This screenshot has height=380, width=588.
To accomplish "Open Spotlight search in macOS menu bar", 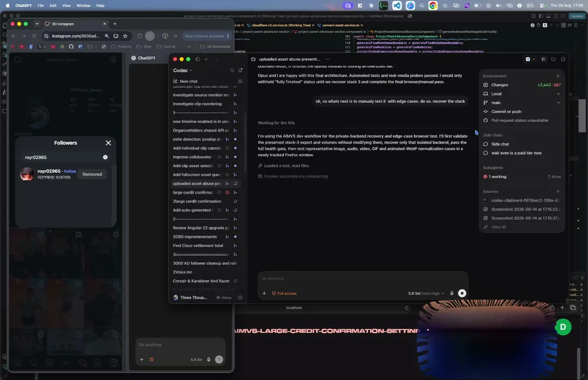I will coord(422,6).
